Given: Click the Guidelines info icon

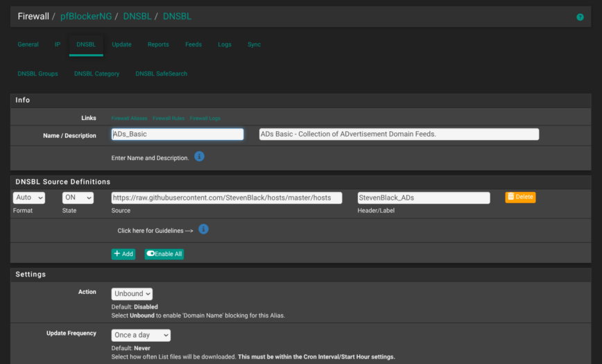Looking at the screenshot, I should point(203,229).
